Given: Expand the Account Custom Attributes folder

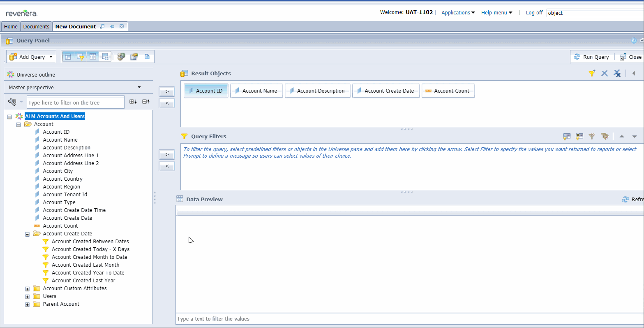Looking at the screenshot, I should point(28,289).
